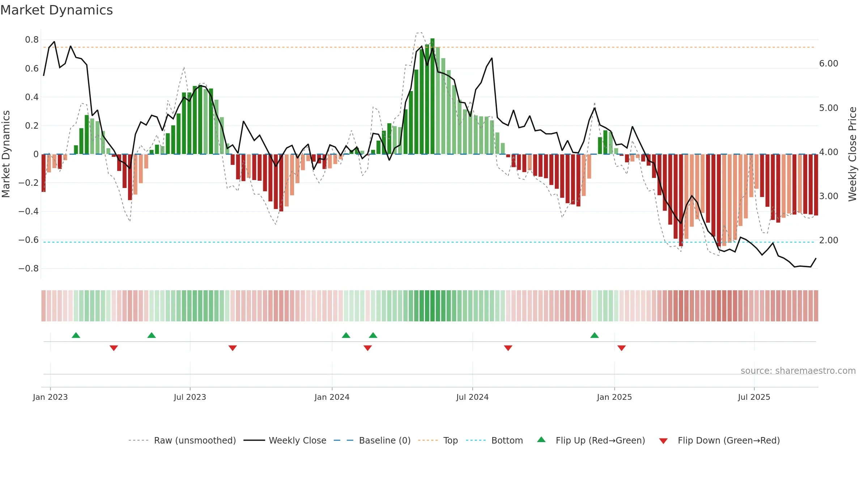The height and width of the screenshot is (488, 868).
Task: Toggle the Bottom legend entry
Action: coord(494,441)
